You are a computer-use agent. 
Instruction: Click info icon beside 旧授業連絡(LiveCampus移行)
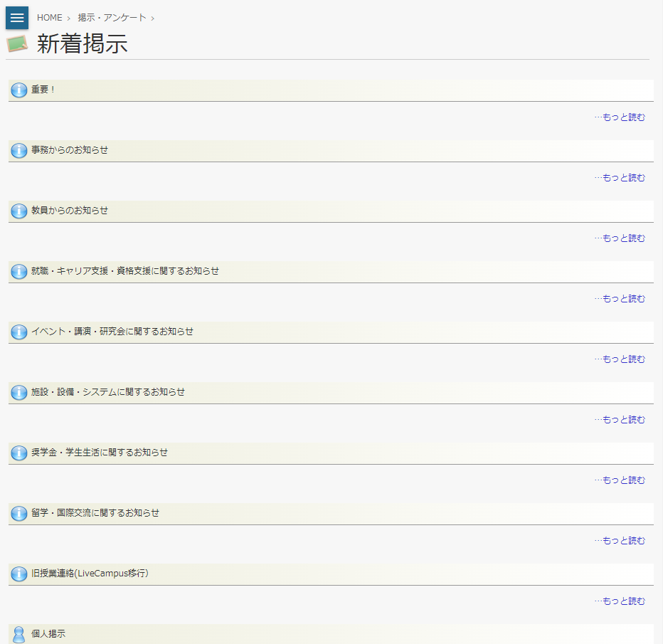click(x=19, y=574)
